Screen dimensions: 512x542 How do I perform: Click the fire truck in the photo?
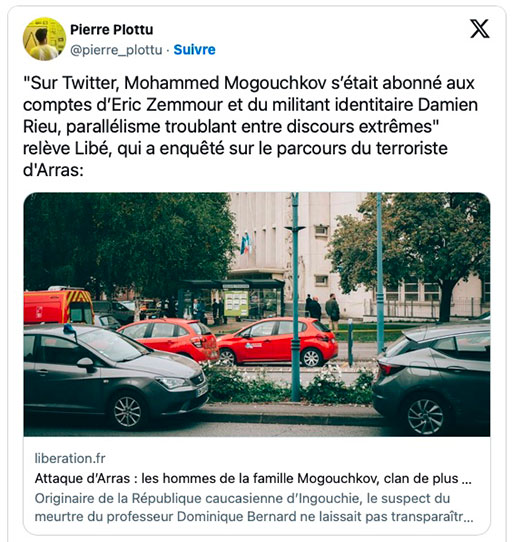(59, 306)
